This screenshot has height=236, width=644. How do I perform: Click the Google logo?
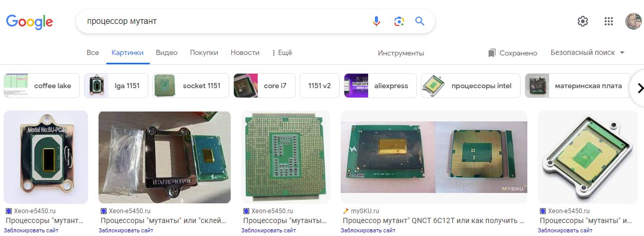click(x=30, y=22)
